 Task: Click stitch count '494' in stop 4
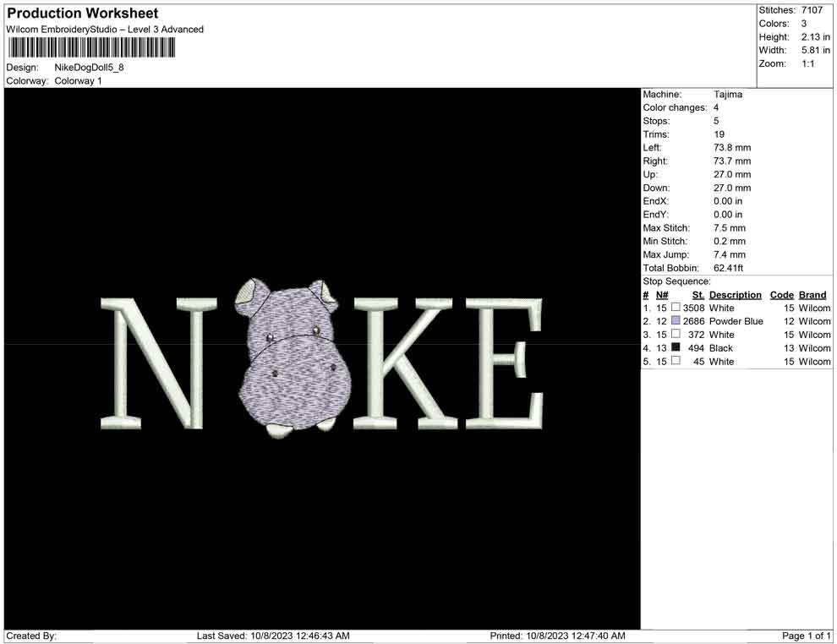click(x=696, y=348)
